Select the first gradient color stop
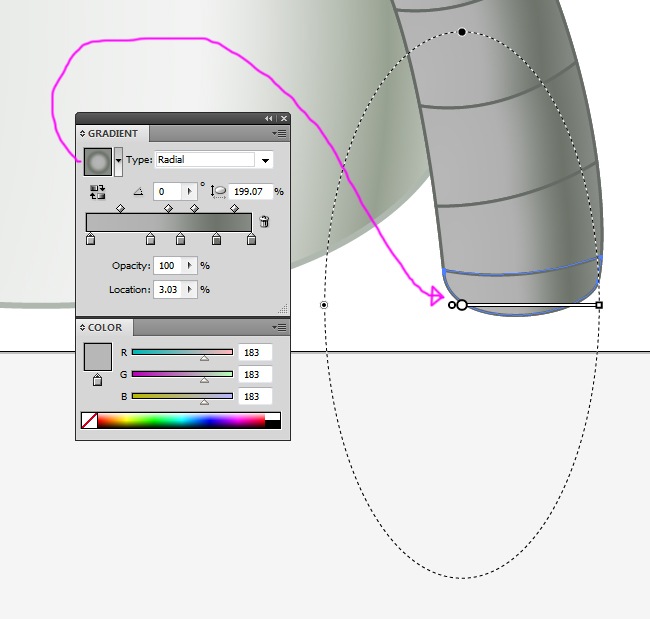650x619 pixels. (x=90, y=239)
